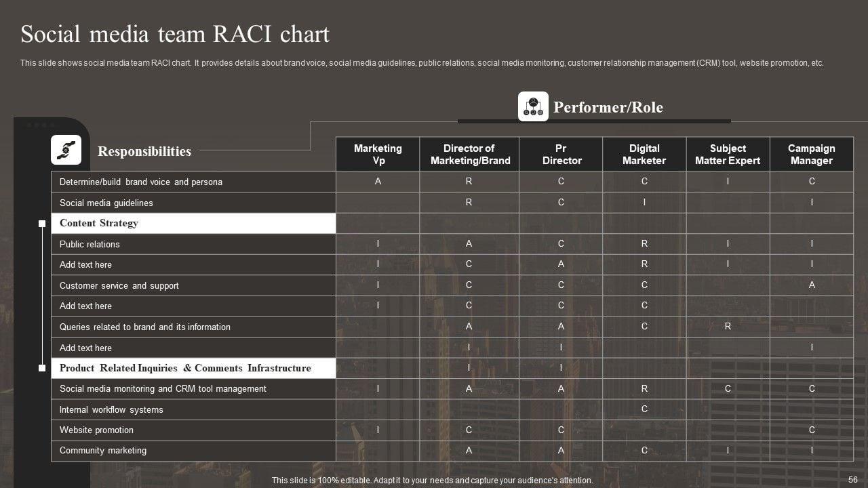Click the Subject Matter Expert header
Viewport: 868px width, 488px height.
point(728,155)
